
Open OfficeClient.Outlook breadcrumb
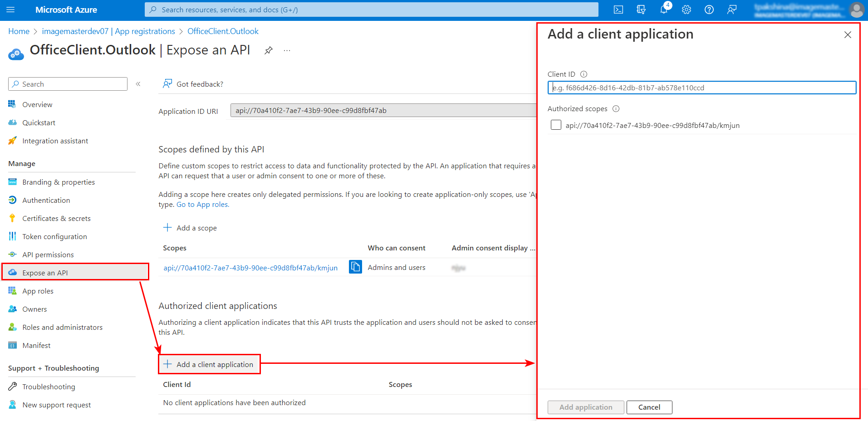tap(223, 31)
